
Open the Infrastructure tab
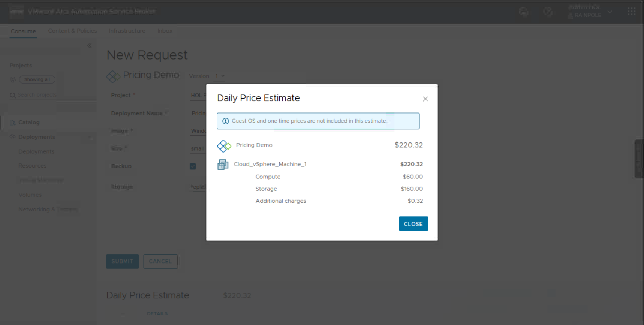coord(127,31)
